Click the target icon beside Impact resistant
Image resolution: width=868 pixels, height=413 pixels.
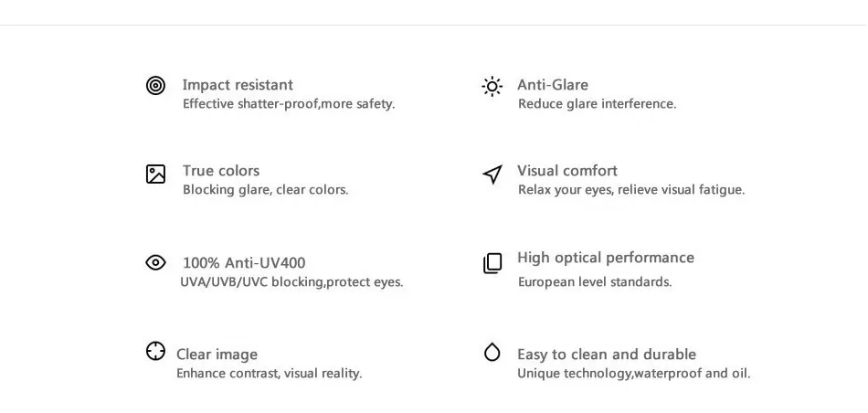[x=155, y=86]
